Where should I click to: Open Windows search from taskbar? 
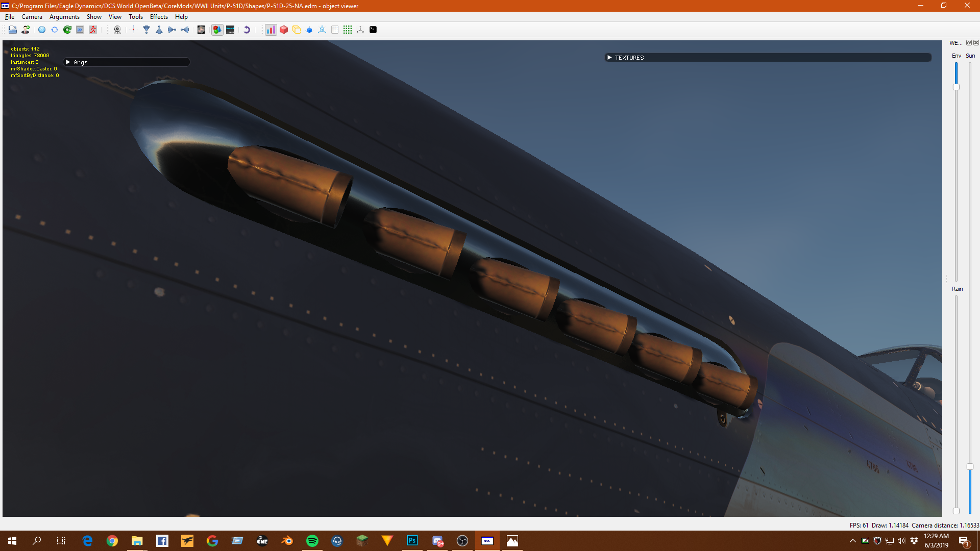coord(37,541)
